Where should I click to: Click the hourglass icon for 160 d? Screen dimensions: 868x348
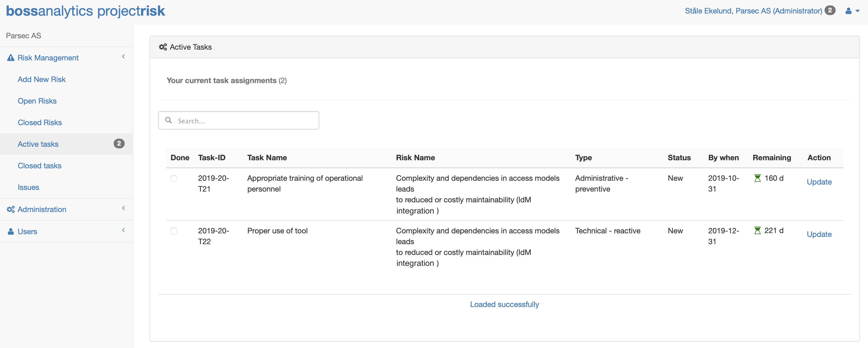pos(757,178)
